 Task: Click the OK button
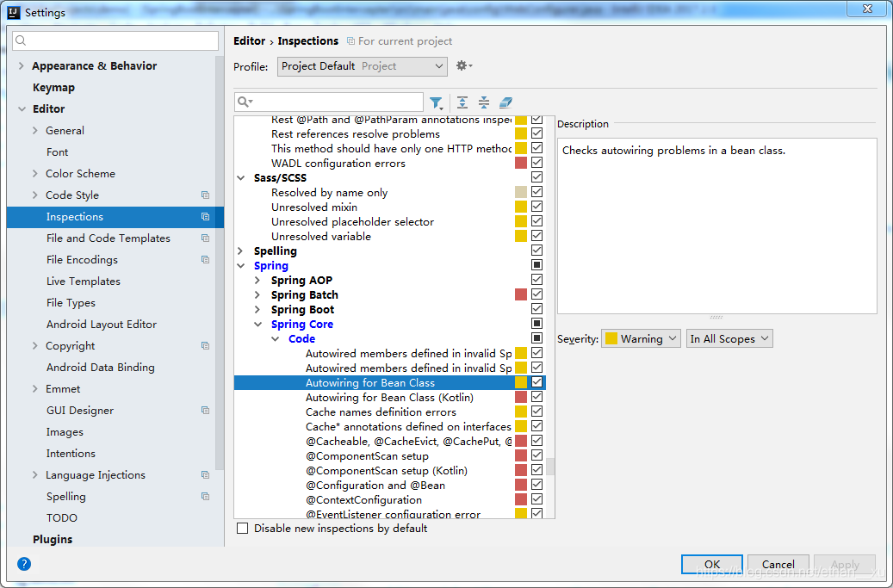tap(712, 564)
